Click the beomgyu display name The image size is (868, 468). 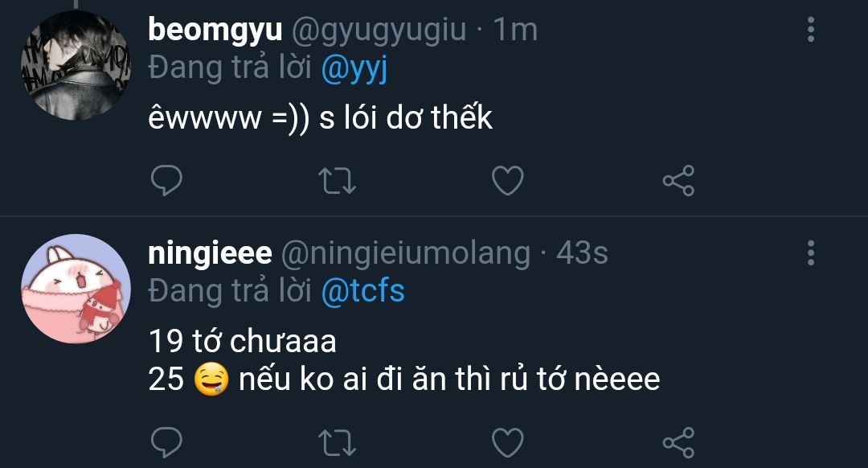pyautogui.click(x=215, y=31)
